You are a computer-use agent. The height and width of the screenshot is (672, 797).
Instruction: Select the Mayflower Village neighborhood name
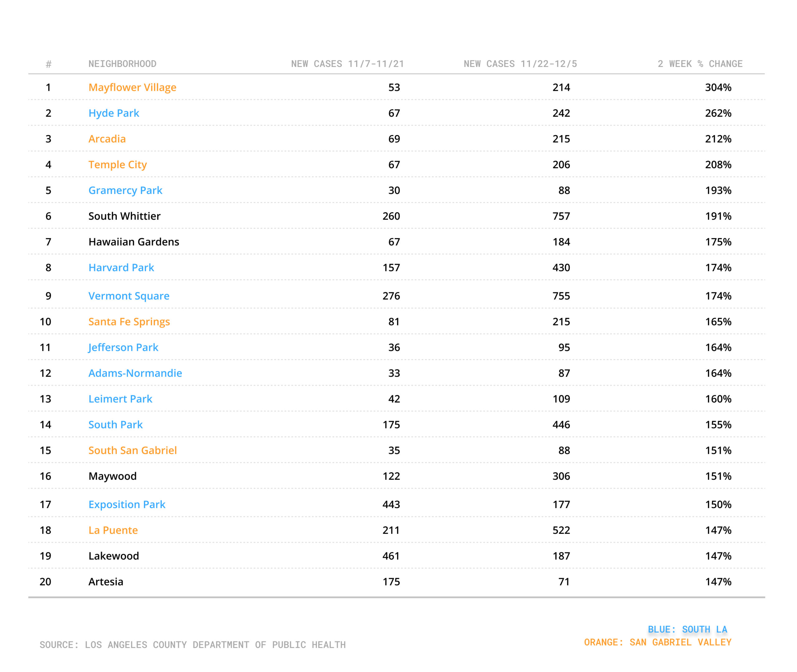tap(132, 88)
